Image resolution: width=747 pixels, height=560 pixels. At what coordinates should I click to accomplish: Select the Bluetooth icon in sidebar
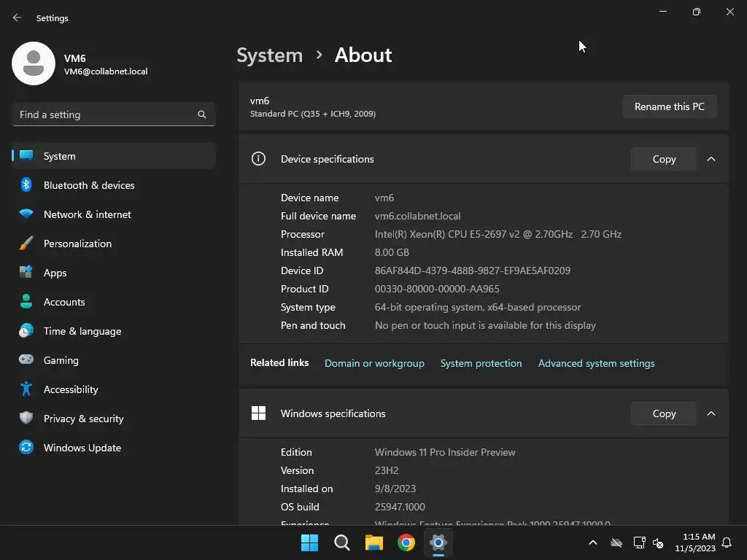click(26, 184)
